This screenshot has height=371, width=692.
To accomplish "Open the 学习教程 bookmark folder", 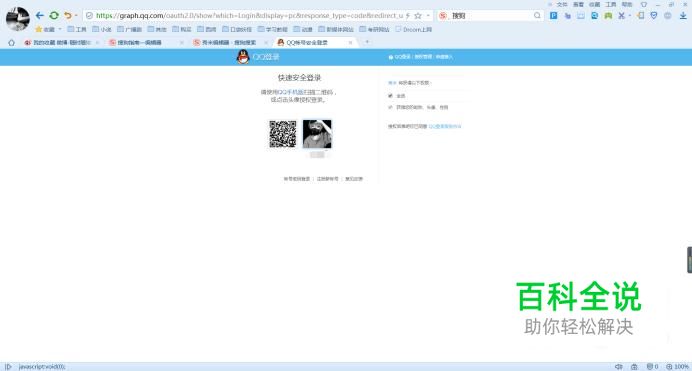I will tap(273, 29).
